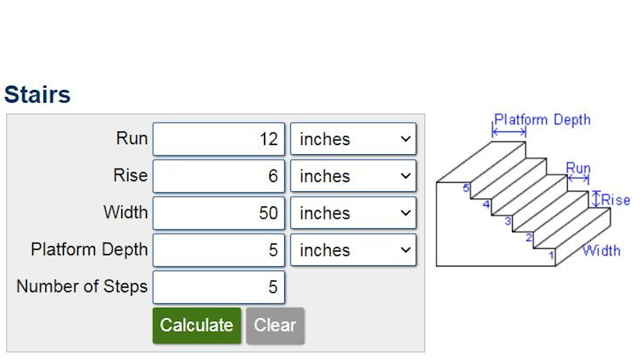
Task: Open the Rise units dropdown
Action: pos(353,176)
